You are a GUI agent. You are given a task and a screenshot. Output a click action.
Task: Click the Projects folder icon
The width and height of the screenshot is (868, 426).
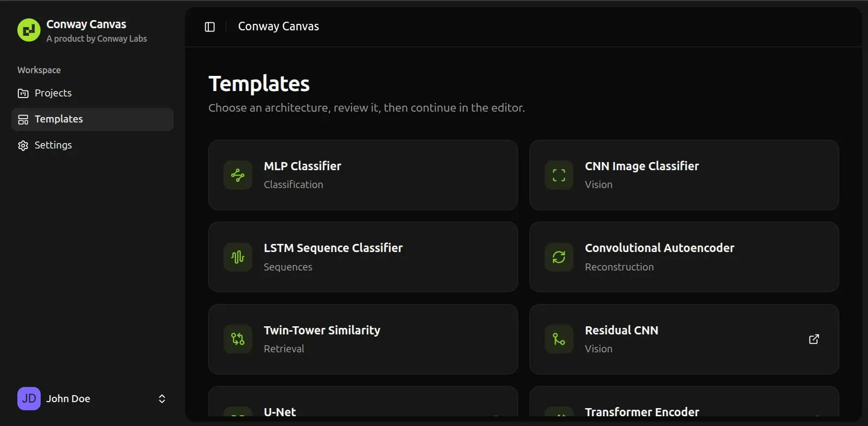tap(23, 93)
